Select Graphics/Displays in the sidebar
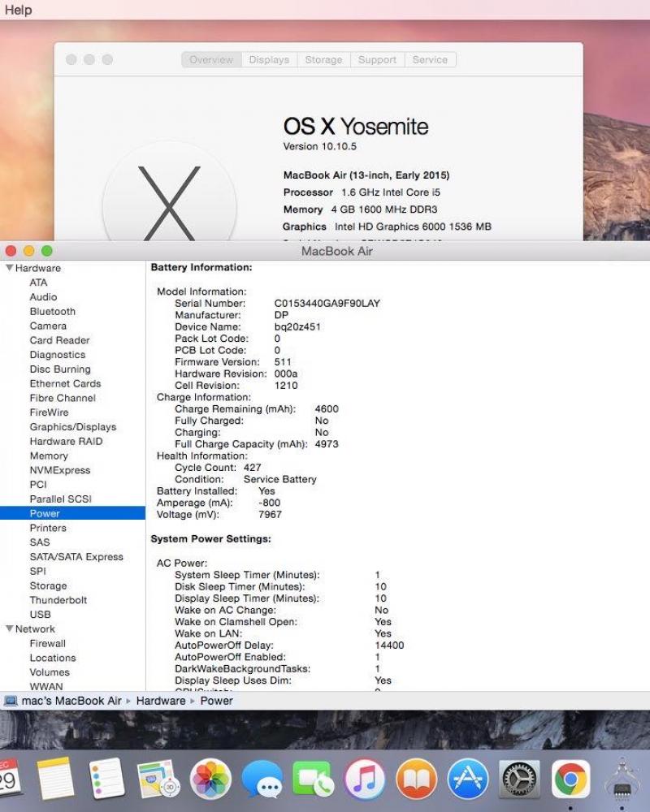This screenshot has height=812, width=650. (73, 427)
